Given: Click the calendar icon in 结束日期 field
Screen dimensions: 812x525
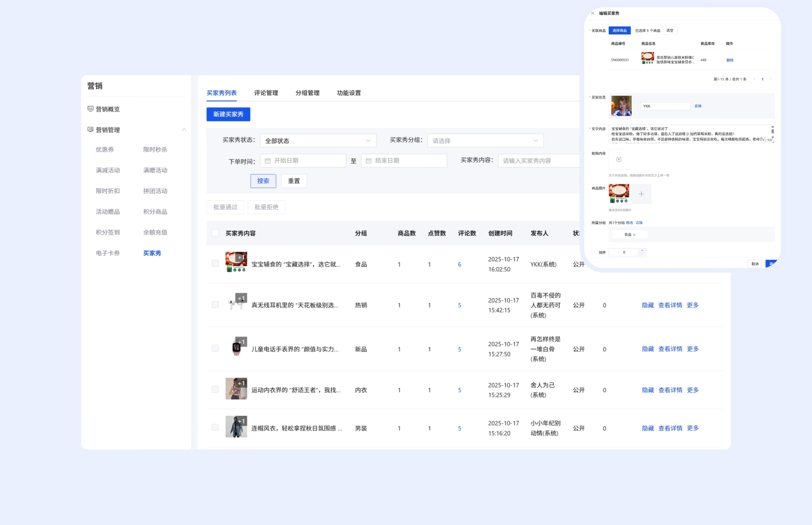Looking at the screenshot, I should click(369, 161).
